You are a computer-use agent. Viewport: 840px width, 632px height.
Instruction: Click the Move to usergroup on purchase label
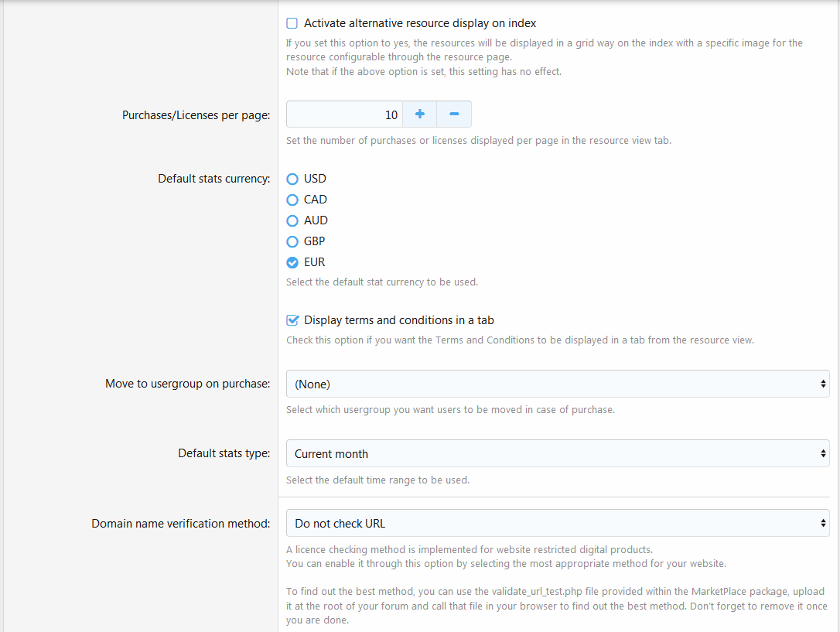[187, 384]
